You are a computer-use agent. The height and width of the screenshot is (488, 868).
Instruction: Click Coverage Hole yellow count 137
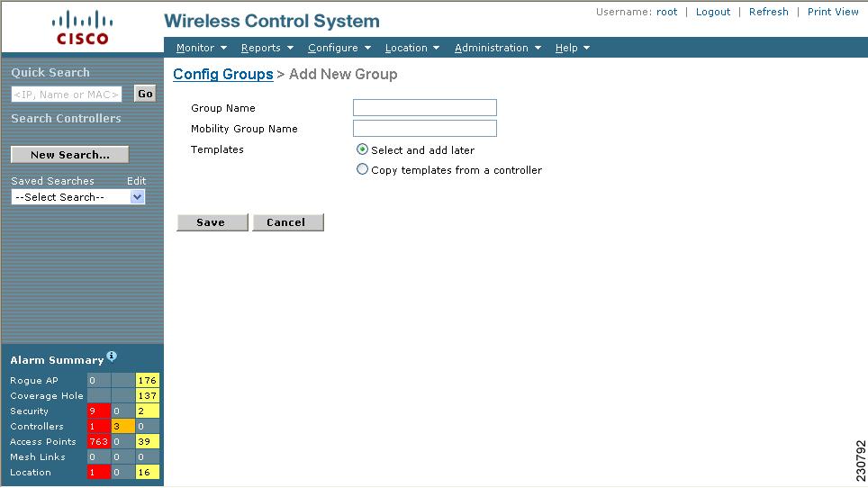point(148,395)
